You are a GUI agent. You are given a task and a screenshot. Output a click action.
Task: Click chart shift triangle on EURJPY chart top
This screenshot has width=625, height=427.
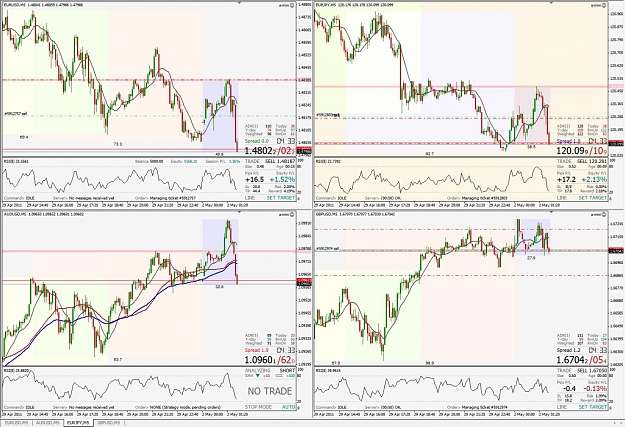(550, 2)
